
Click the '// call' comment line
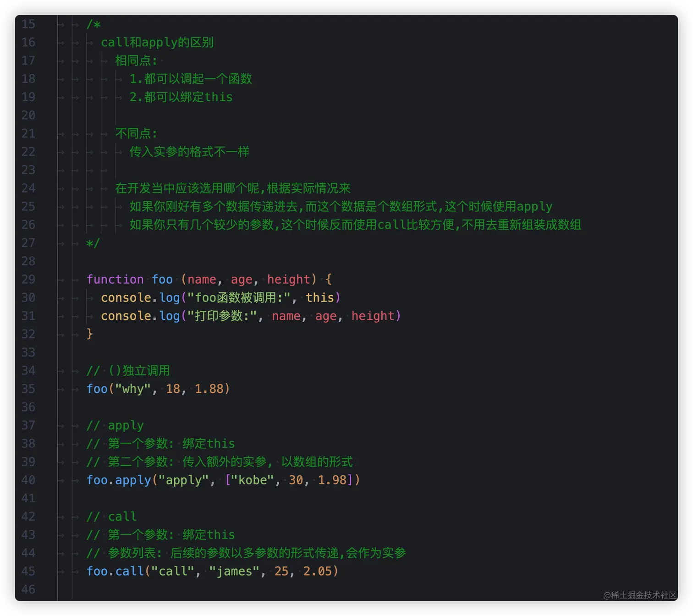111,517
